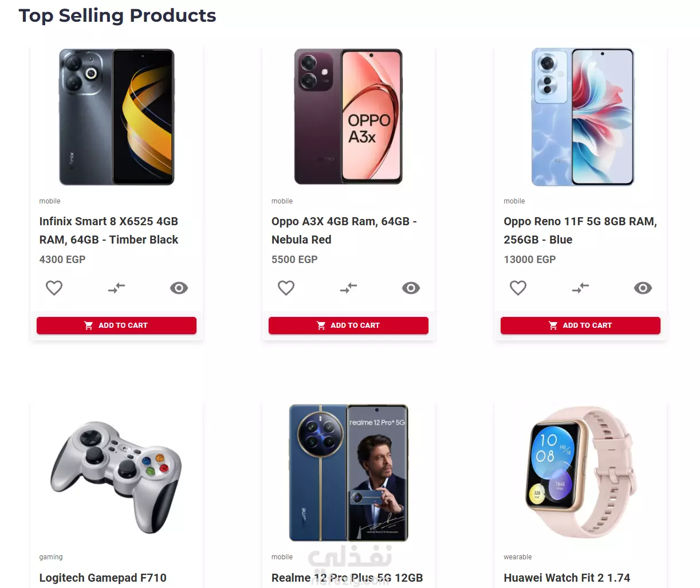Open Infinix Smart 8 X6525 product title
This screenshot has width=700, height=588.
pyautogui.click(x=109, y=230)
